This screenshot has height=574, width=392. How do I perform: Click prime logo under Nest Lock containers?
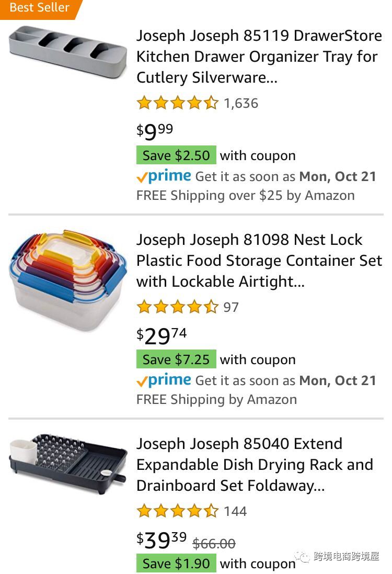point(164,380)
